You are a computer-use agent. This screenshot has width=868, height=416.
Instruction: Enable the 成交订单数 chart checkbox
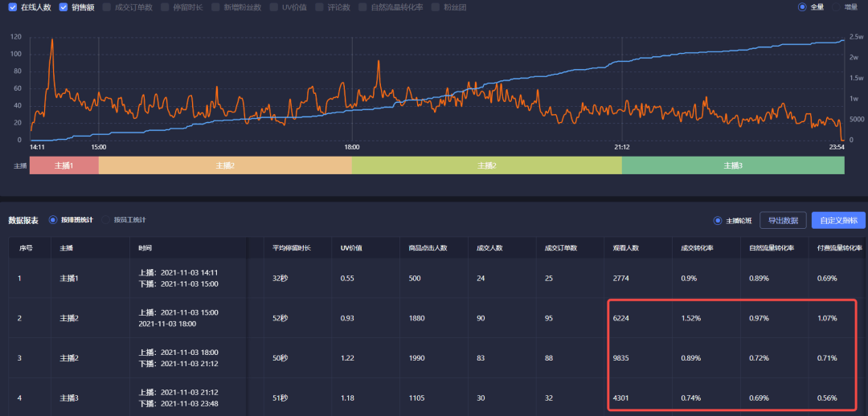pos(106,7)
